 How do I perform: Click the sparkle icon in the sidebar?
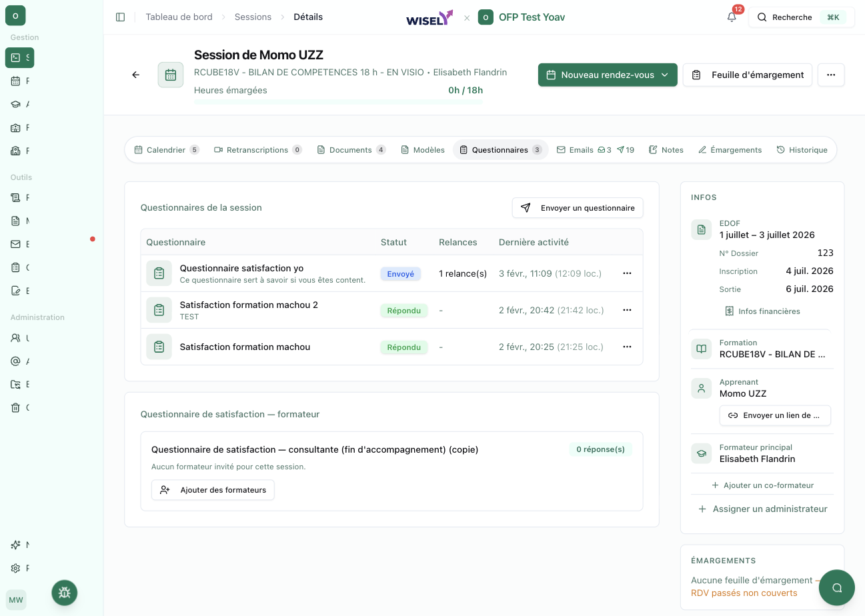coord(16,545)
